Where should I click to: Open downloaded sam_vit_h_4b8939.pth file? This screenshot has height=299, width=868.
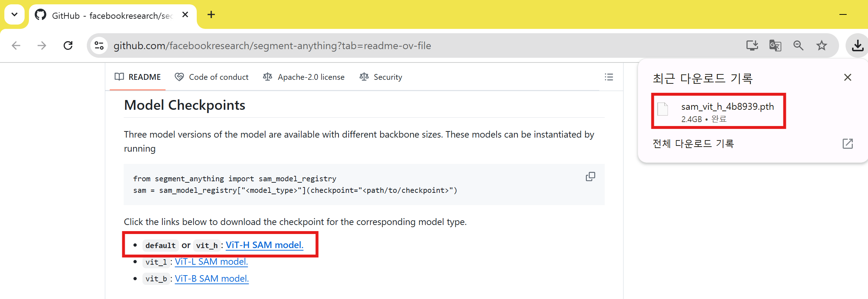718,111
